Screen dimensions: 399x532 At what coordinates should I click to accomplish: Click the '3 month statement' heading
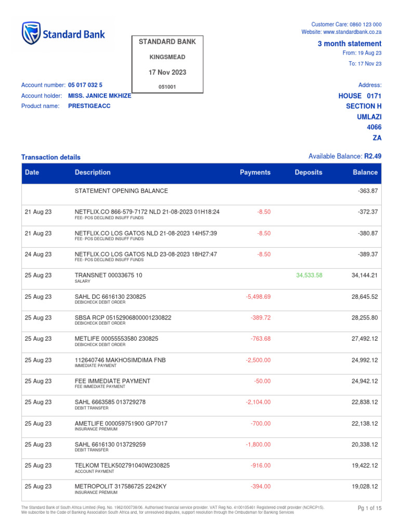point(350,44)
